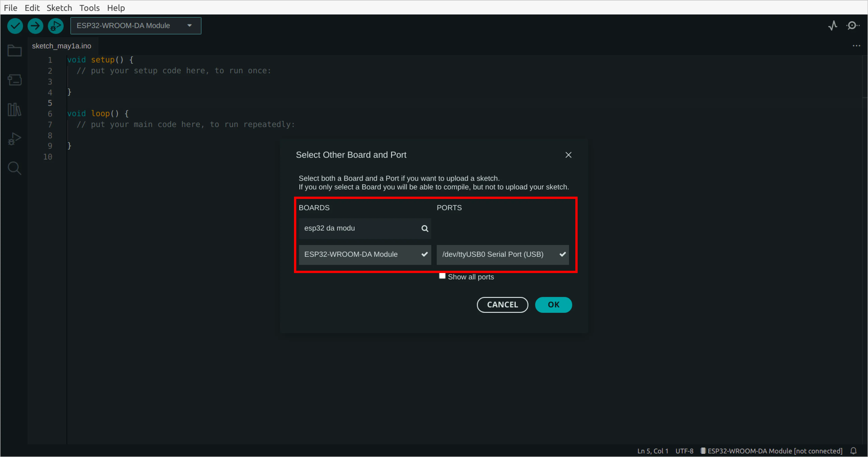Click the notifications bell in status bar
The image size is (868, 457).
pos(853,451)
